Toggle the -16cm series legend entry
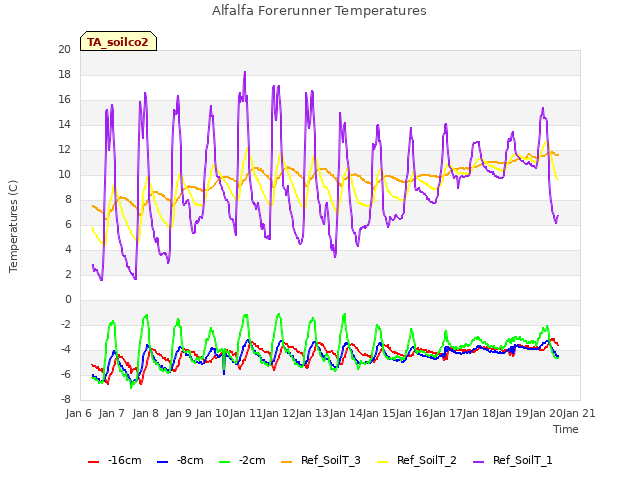The width and height of the screenshot is (640, 480). (x=115, y=460)
